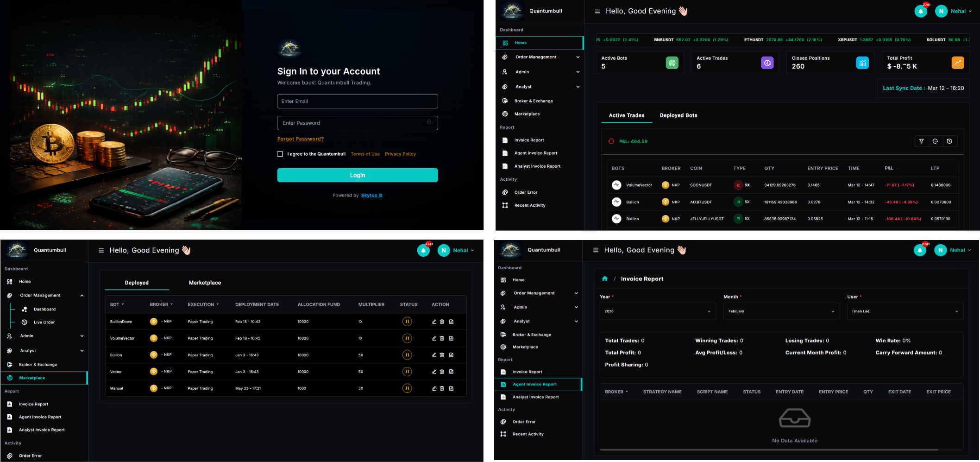Edit the BullionDown bot with pencil icon
The height and width of the screenshot is (462, 980).
point(434,322)
